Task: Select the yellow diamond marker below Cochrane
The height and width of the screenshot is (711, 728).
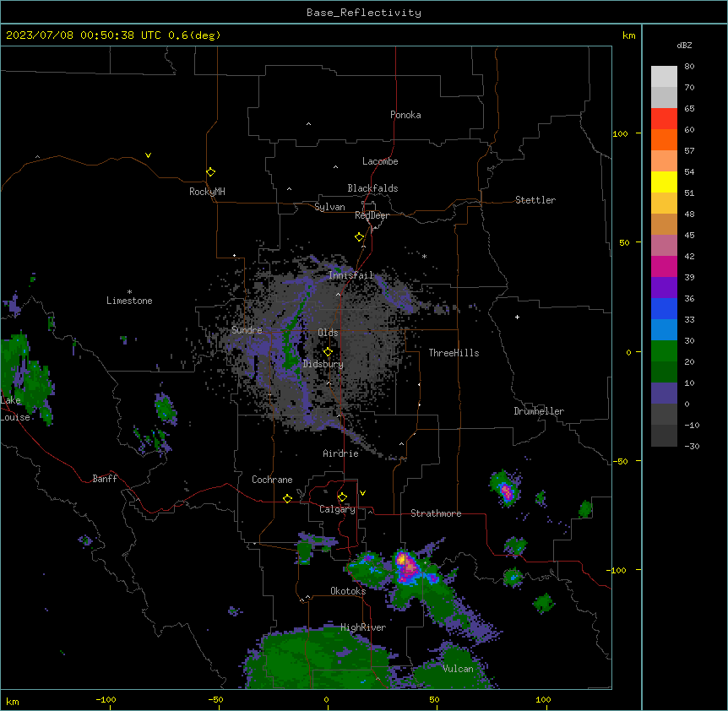Action: pos(287,498)
